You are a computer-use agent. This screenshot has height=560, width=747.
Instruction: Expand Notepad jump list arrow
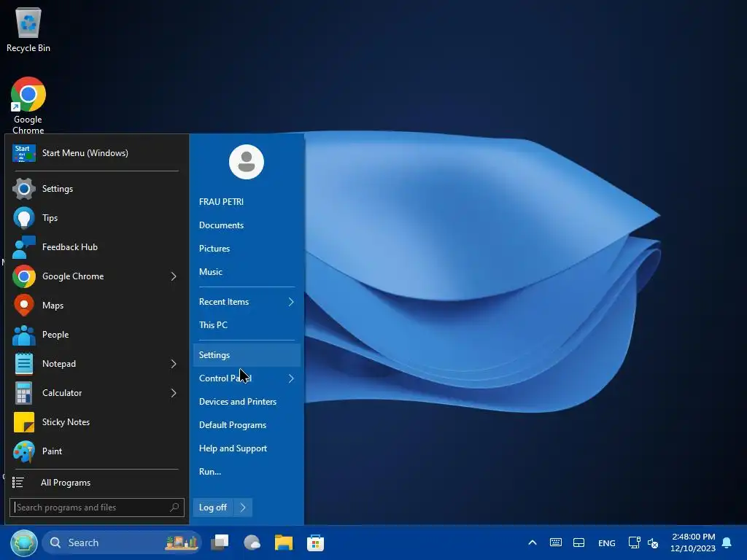tap(174, 364)
